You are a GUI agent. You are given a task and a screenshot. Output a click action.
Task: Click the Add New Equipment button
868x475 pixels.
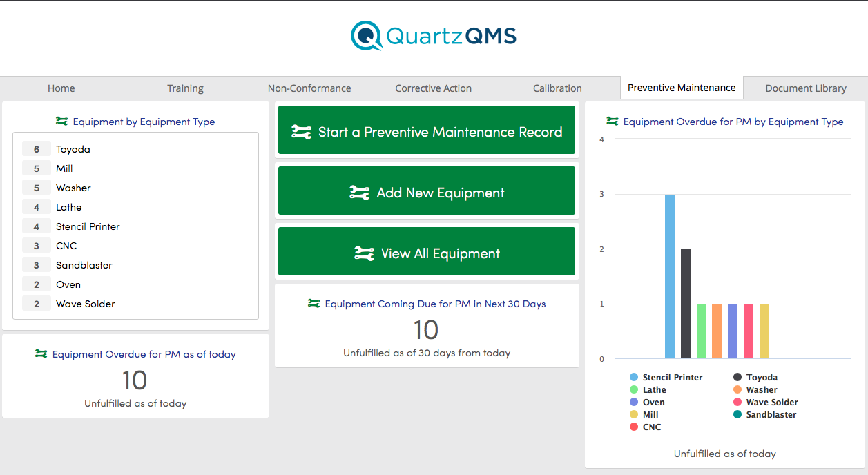pos(427,191)
